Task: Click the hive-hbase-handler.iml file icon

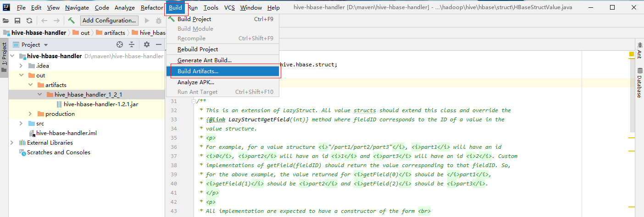Action: click(x=32, y=133)
